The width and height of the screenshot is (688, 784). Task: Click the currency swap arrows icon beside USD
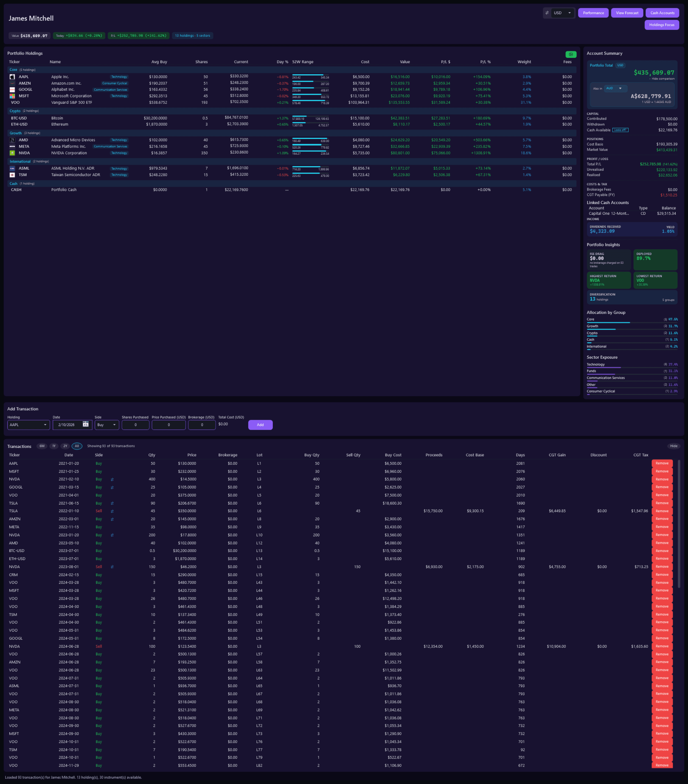click(x=547, y=13)
